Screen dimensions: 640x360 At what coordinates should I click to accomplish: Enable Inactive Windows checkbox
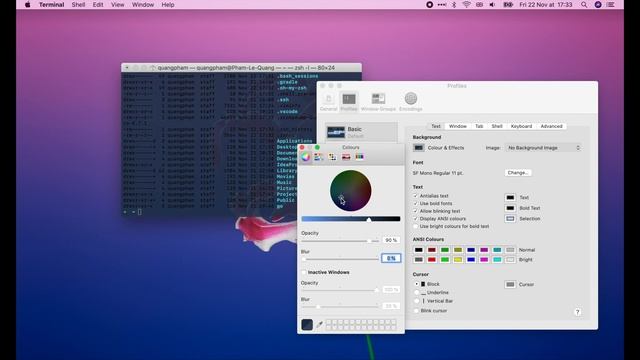(304, 272)
